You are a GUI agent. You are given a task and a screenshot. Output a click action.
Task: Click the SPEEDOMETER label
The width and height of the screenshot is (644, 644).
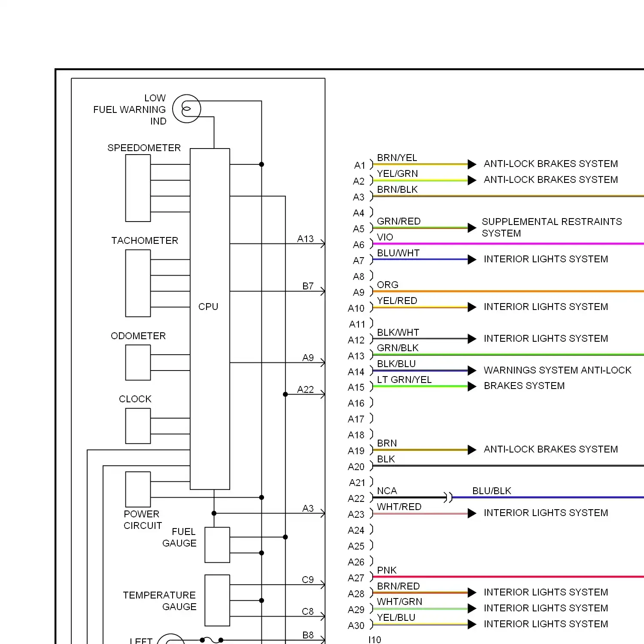(144, 148)
